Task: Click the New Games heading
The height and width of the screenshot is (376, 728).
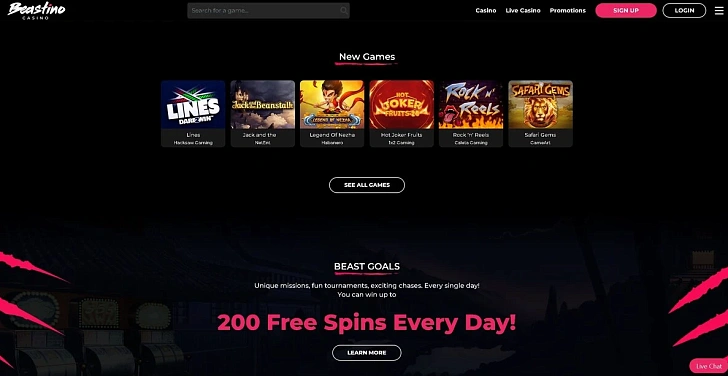Action: pos(367,57)
